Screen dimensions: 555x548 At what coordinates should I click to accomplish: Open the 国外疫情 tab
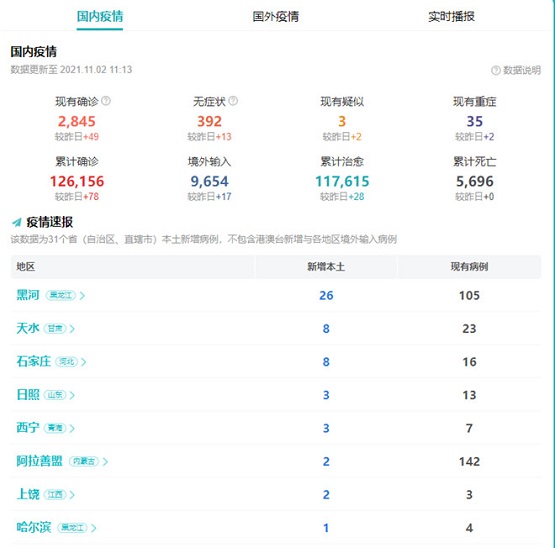tap(275, 17)
